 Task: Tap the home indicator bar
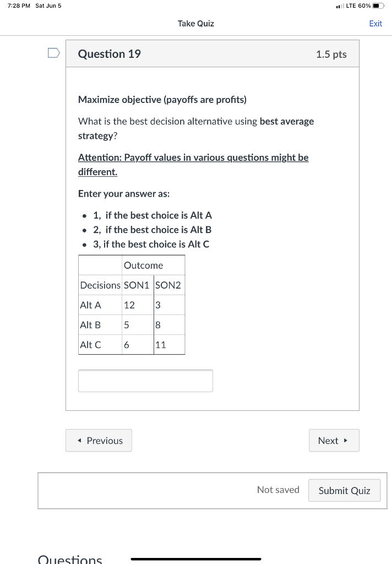[195, 559]
